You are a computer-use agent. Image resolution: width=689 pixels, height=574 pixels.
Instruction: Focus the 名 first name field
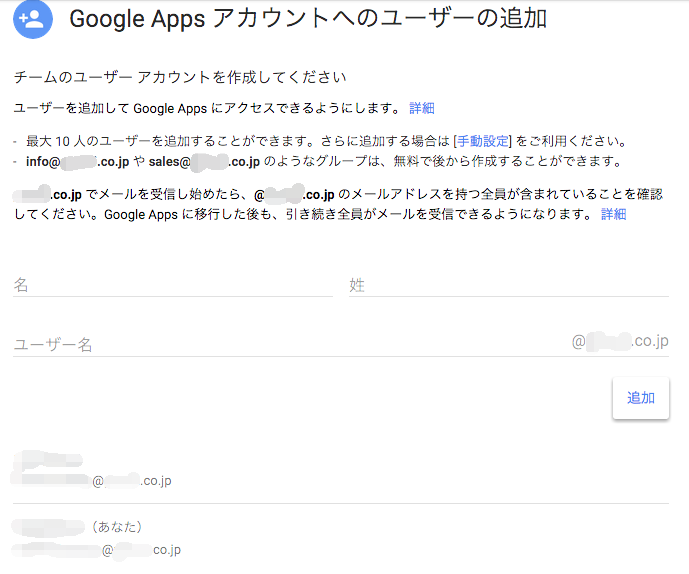coord(173,285)
